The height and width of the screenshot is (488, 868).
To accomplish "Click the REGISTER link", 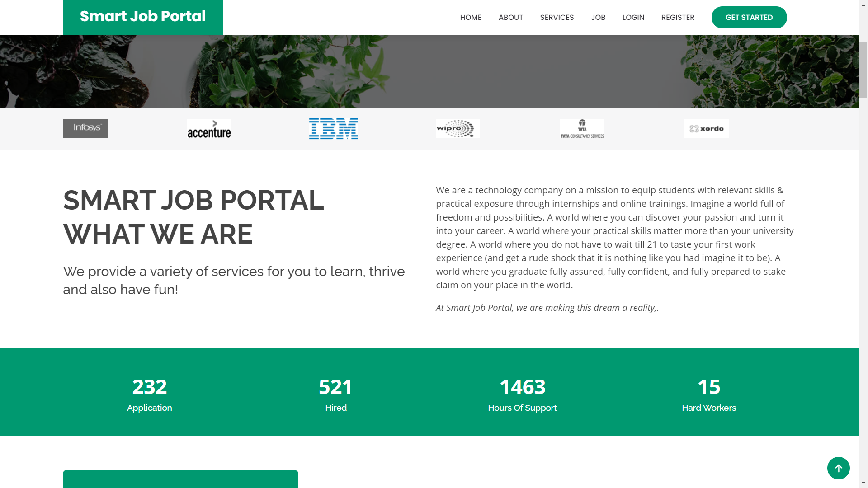I will 678,17.
